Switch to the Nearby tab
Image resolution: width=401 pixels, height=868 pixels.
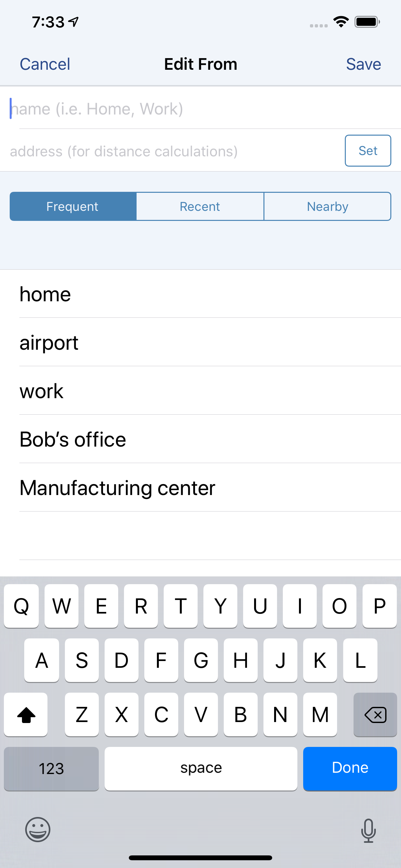pos(327,207)
